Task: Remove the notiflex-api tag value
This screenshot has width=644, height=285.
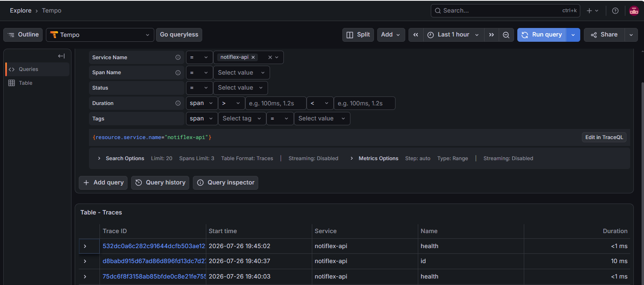Action: pos(253,58)
